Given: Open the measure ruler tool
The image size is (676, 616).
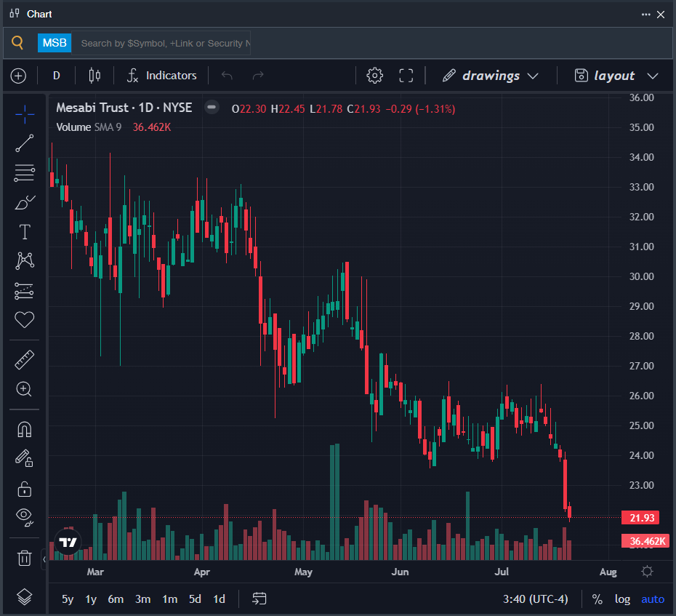Looking at the screenshot, I should pos(24,360).
